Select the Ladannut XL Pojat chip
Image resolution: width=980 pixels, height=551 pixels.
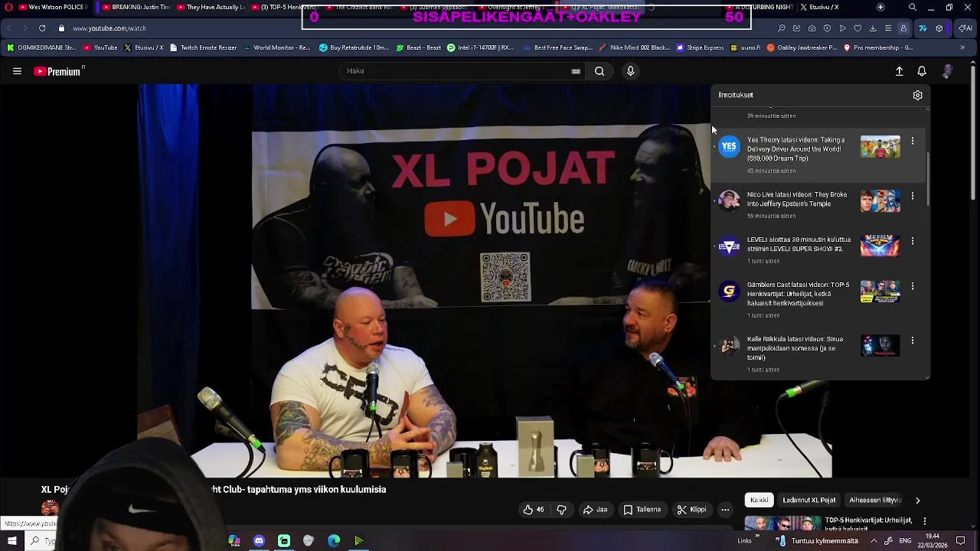pos(809,500)
